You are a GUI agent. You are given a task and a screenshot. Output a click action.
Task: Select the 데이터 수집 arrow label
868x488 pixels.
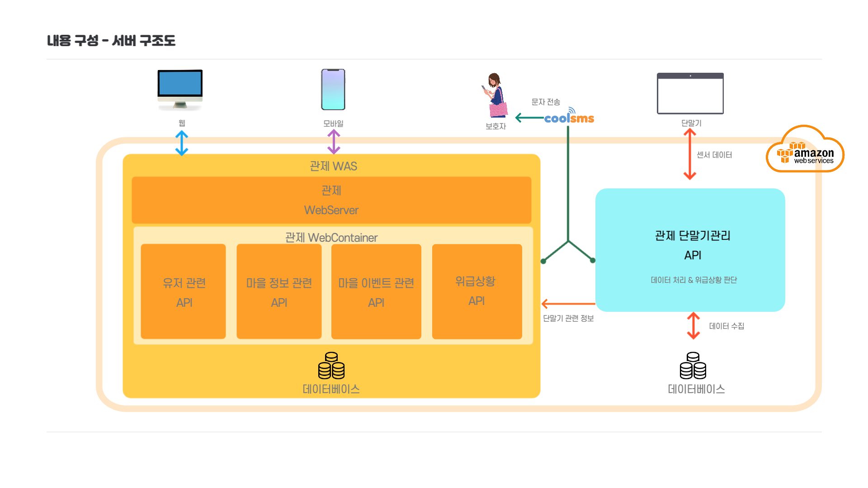(x=726, y=326)
